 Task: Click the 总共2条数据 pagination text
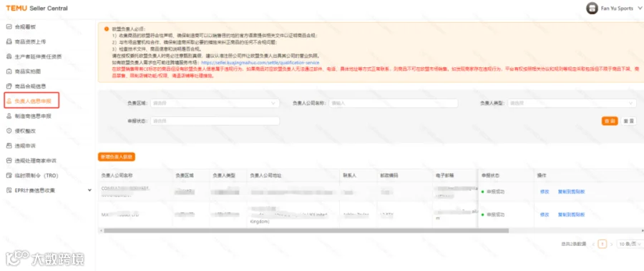(574, 244)
